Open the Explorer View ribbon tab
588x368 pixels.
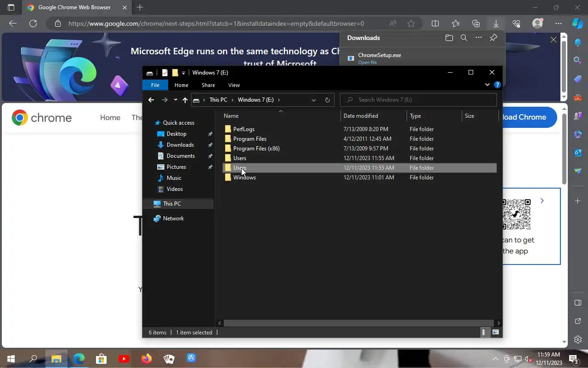pos(234,85)
